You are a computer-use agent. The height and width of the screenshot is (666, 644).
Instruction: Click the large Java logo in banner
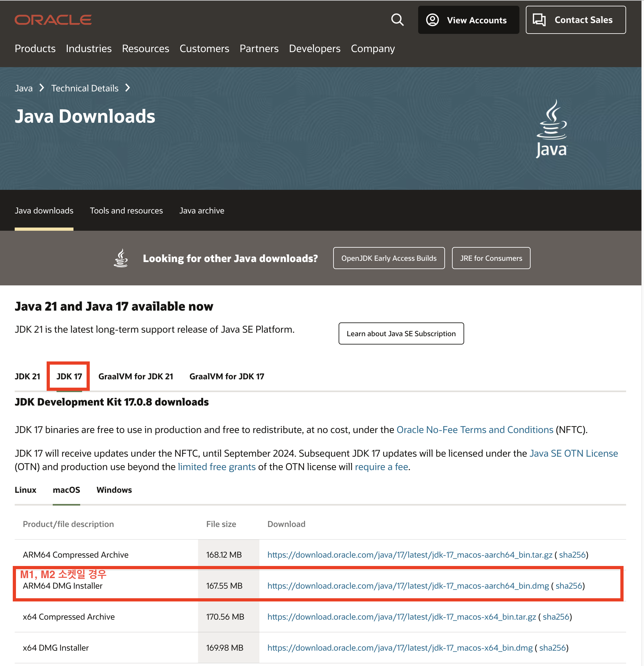pos(551,128)
